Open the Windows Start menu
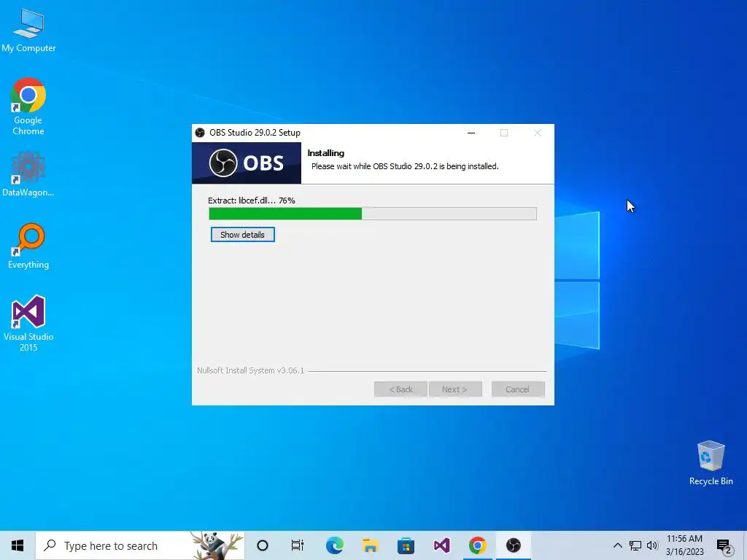This screenshot has width=747, height=560. click(x=18, y=545)
